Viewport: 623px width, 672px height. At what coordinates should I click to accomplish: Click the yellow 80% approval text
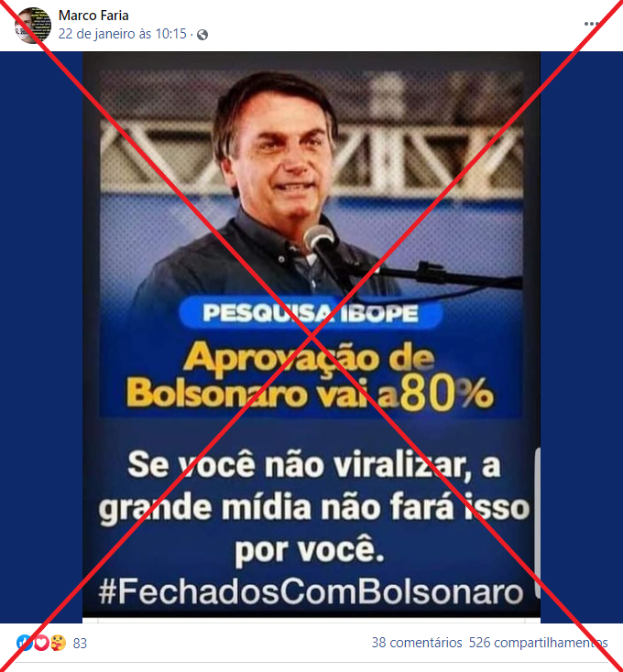(x=447, y=394)
